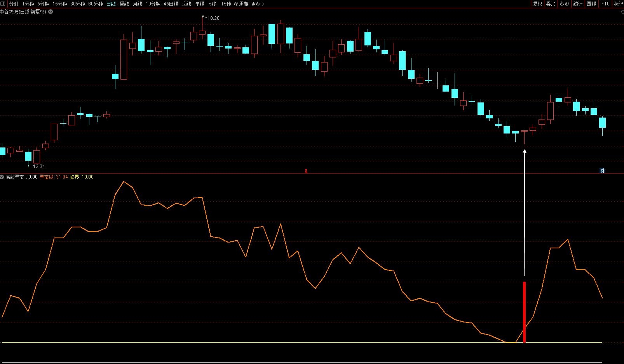Screen dimensions: 624x364
Task: Switch to 年线 yearly chart
Action: 200,4
